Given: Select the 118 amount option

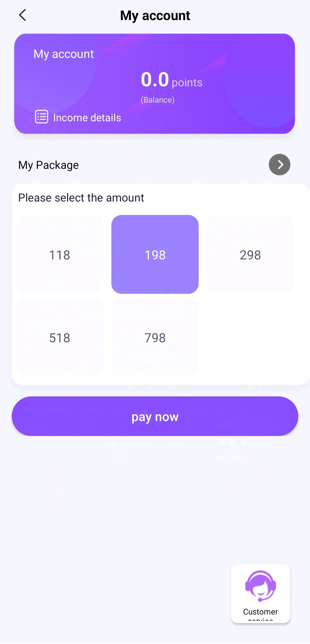Looking at the screenshot, I should 60,255.
